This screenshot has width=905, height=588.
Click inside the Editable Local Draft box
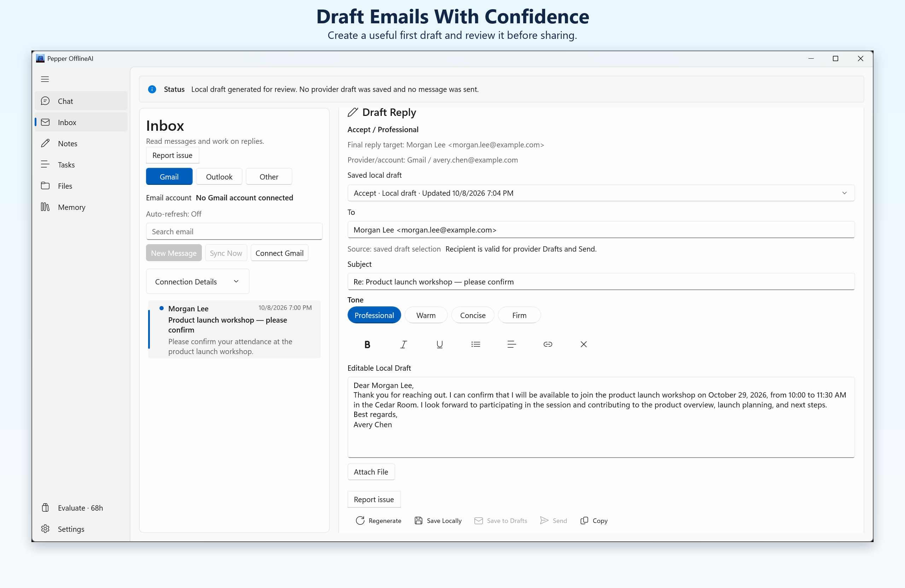[601, 417]
